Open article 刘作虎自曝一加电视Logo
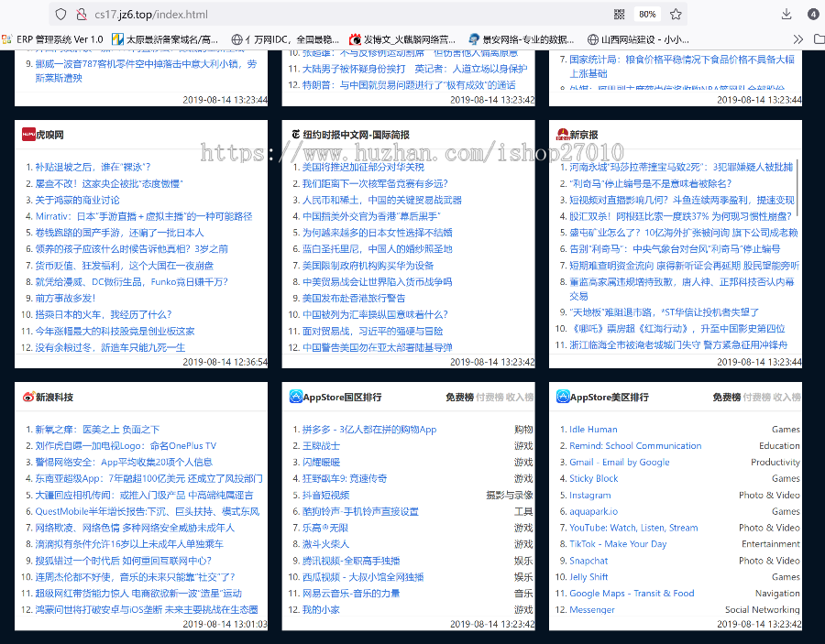The width and height of the screenshot is (825, 644). point(126,446)
